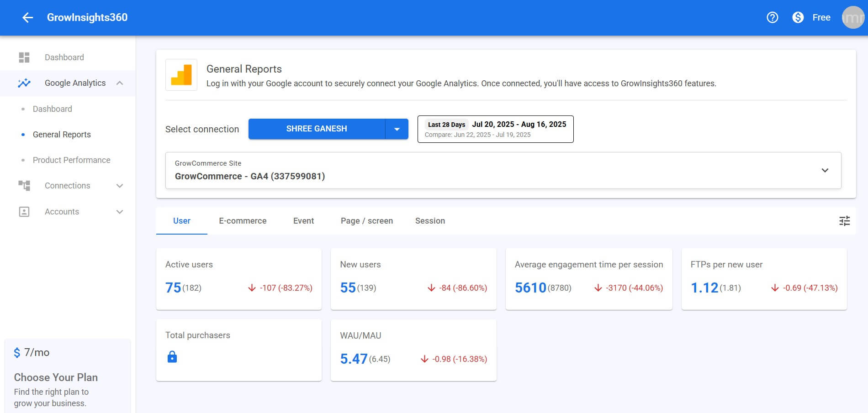Image resolution: width=868 pixels, height=413 pixels.
Task: Click the General Reports page heading
Action: click(x=244, y=69)
